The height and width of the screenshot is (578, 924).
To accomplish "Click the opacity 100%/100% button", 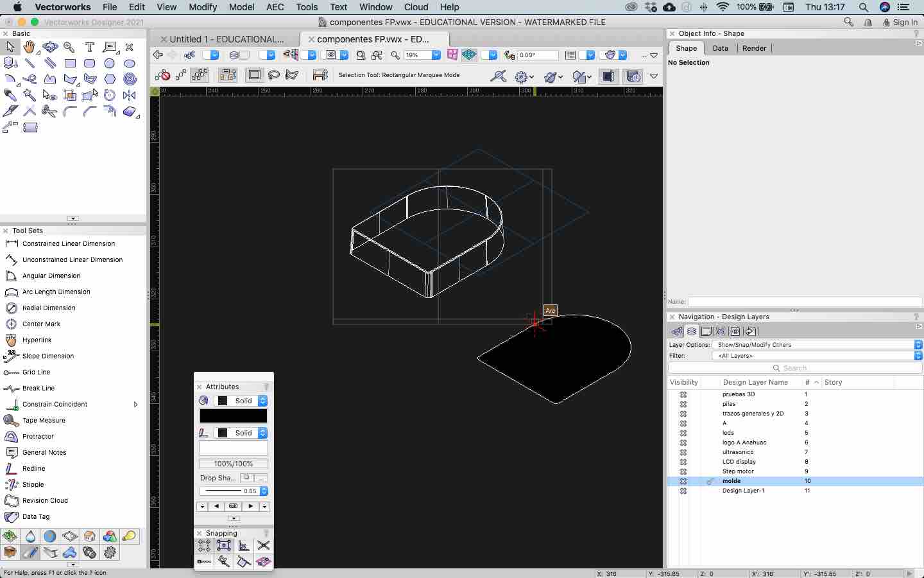I will tap(234, 464).
